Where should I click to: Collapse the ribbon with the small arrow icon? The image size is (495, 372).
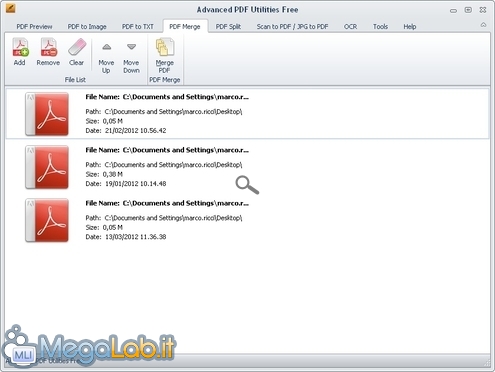click(483, 25)
